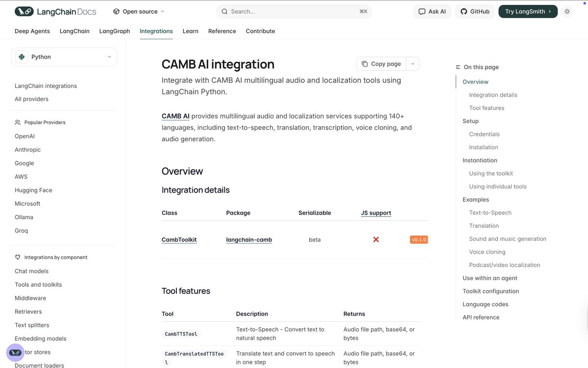Switch to LangChain tab

tap(74, 31)
